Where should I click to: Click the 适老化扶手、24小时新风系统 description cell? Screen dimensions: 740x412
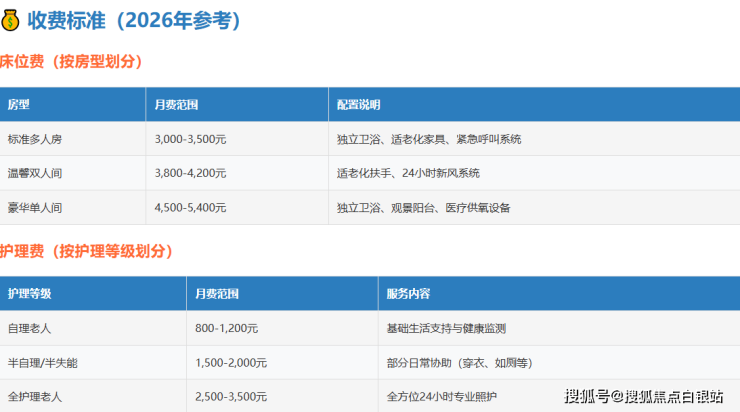(x=408, y=173)
